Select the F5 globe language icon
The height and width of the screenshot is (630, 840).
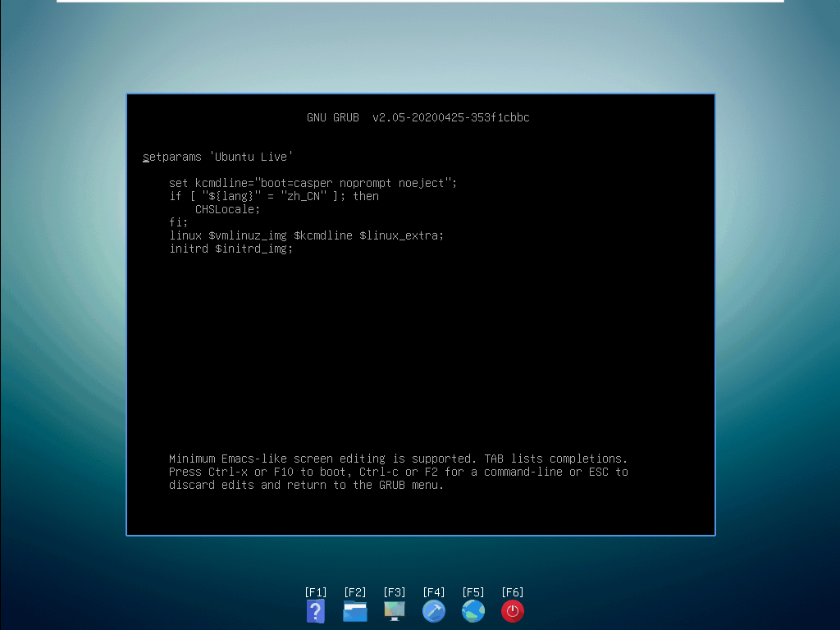pyautogui.click(x=473, y=611)
